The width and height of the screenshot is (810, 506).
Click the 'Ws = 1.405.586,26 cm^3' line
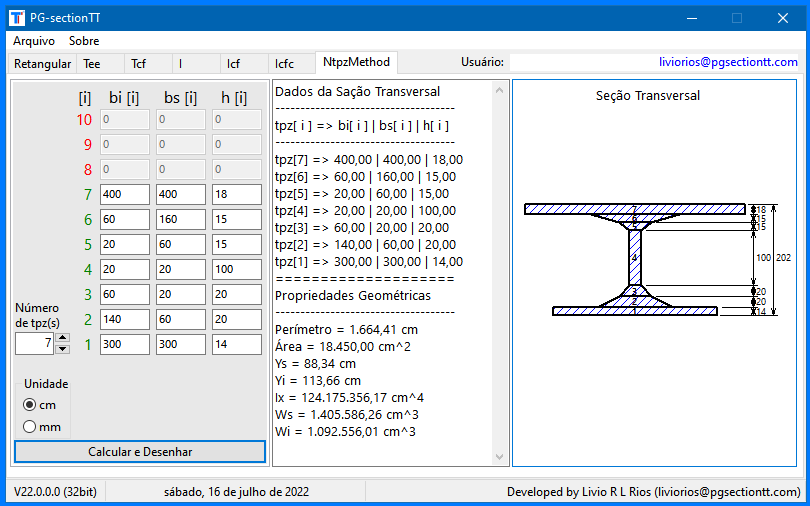345,415
